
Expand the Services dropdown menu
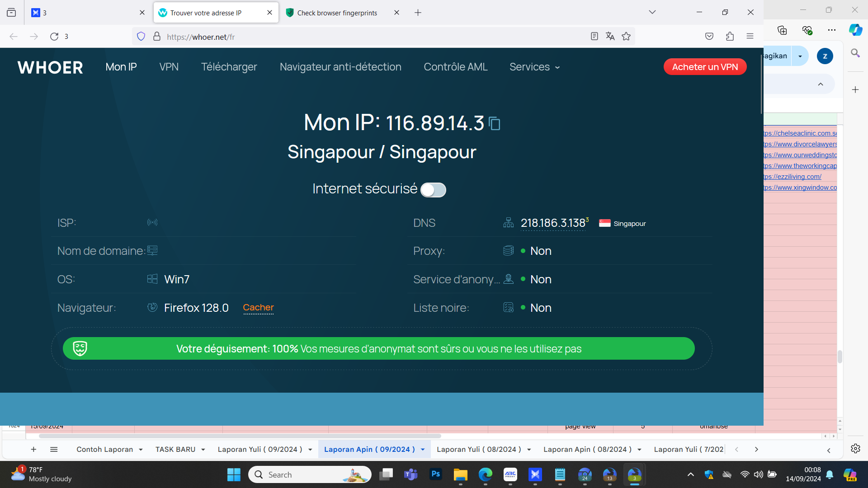pyautogui.click(x=535, y=67)
